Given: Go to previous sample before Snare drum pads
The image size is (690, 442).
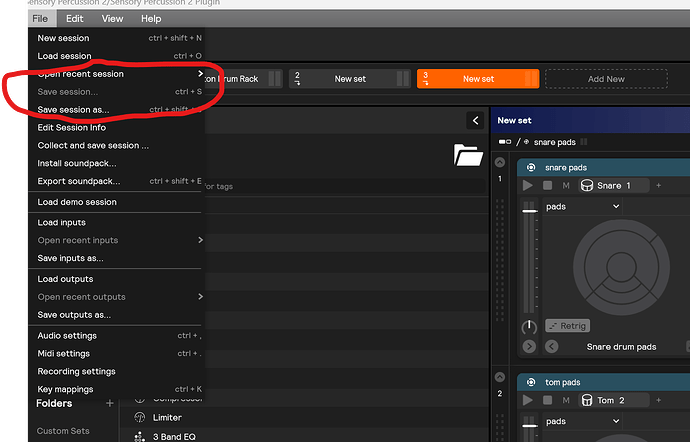Looking at the screenshot, I should (x=551, y=346).
